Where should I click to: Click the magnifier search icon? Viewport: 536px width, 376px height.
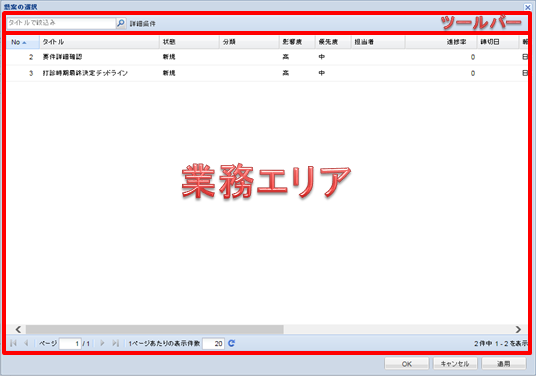121,23
